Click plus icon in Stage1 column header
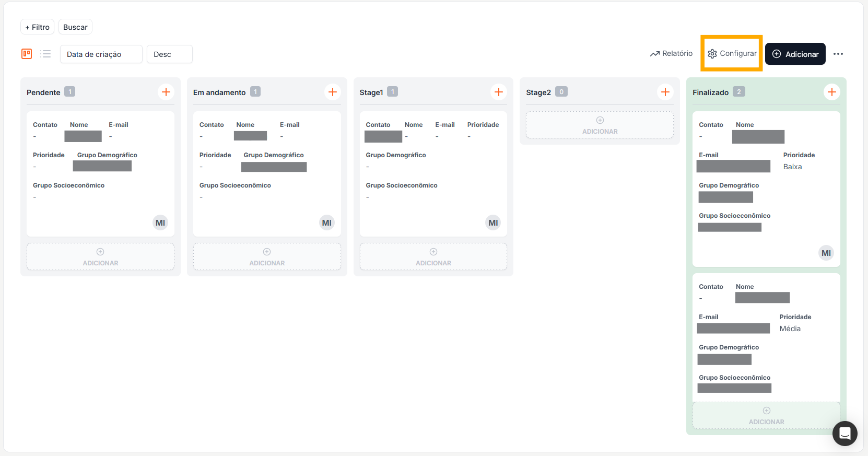The width and height of the screenshot is (868, 456). 498,92
